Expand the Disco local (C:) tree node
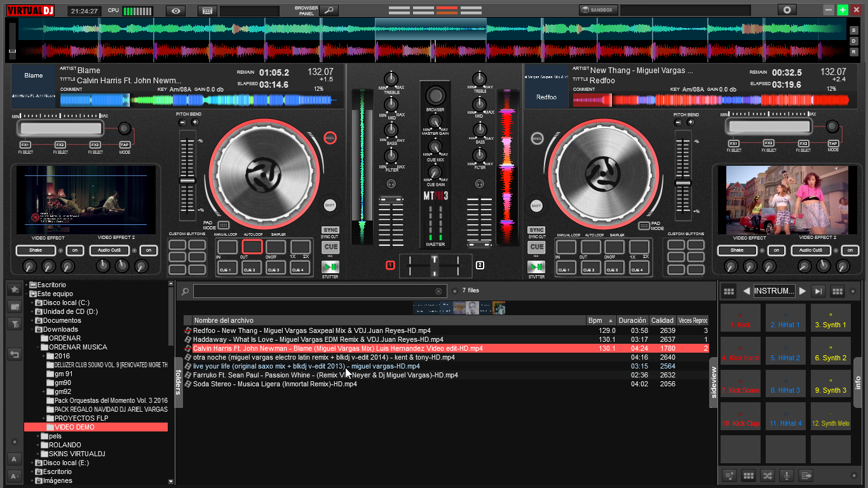The image size is (868, 488). pos(32,303)
